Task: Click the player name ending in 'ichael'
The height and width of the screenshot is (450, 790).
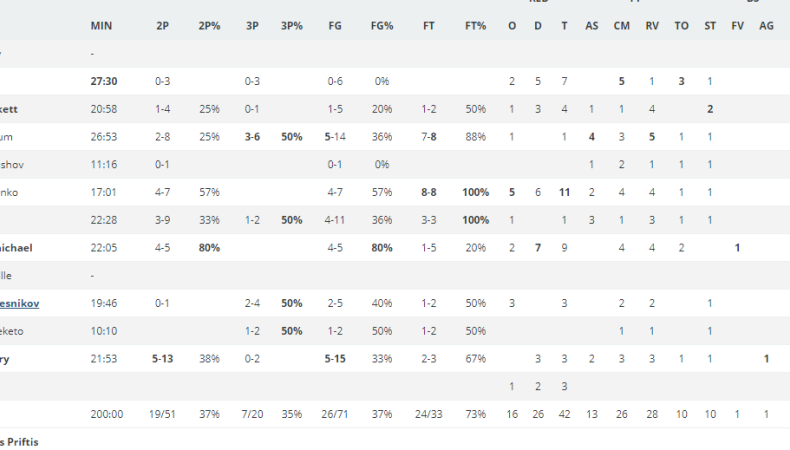Action: (16, 248)
